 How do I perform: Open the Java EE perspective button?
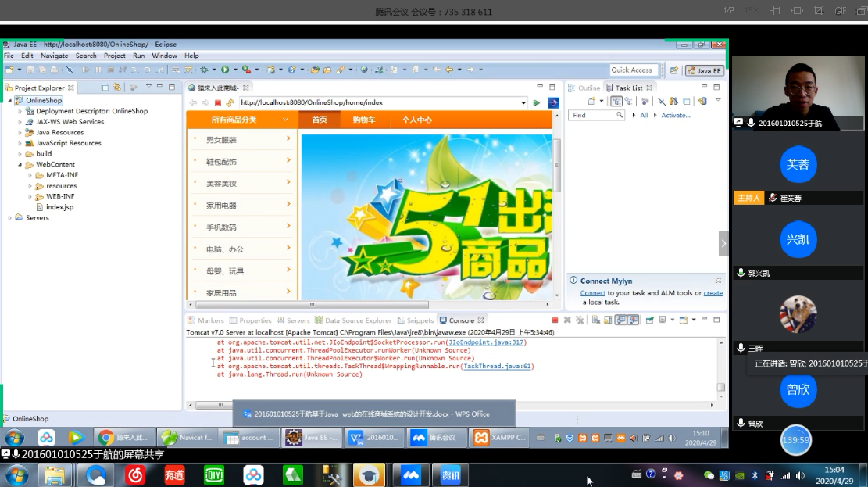704,70
